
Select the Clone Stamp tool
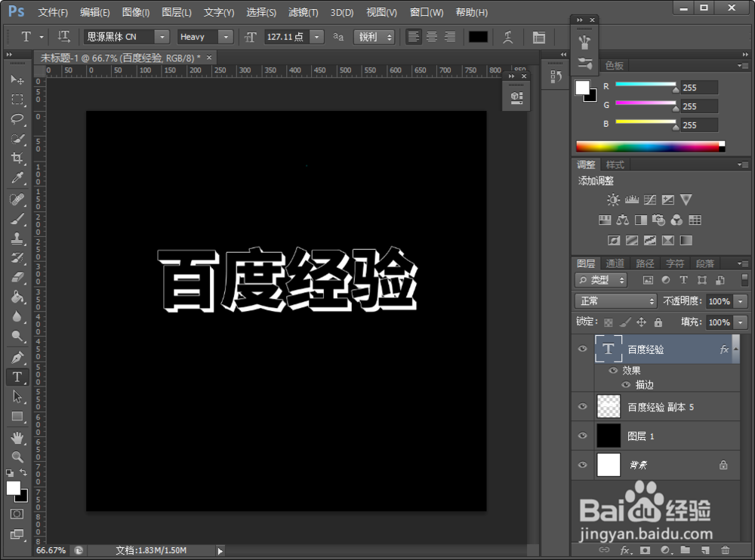coord(17,238)
